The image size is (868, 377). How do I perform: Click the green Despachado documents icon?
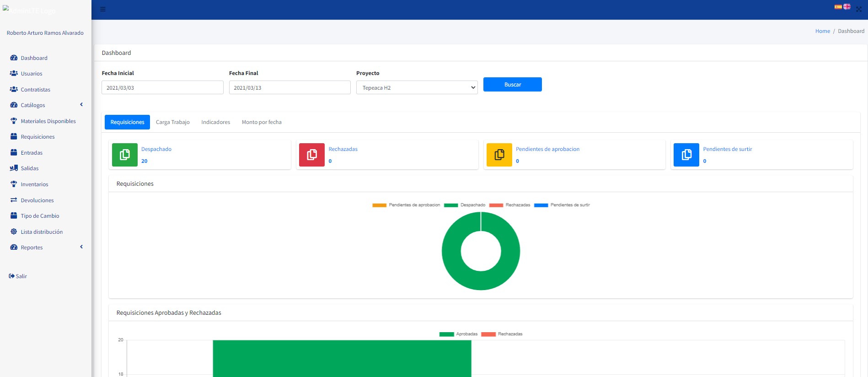(124, 155)
